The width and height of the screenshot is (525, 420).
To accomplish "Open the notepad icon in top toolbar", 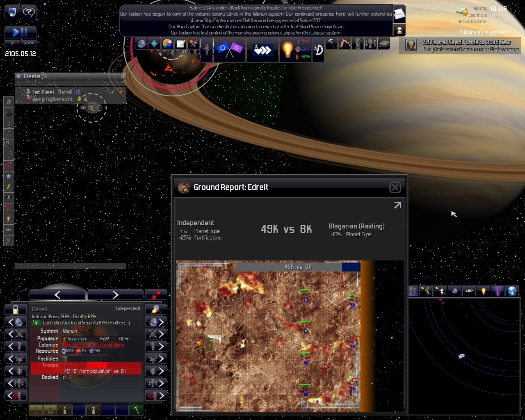I will click(180, 44).
